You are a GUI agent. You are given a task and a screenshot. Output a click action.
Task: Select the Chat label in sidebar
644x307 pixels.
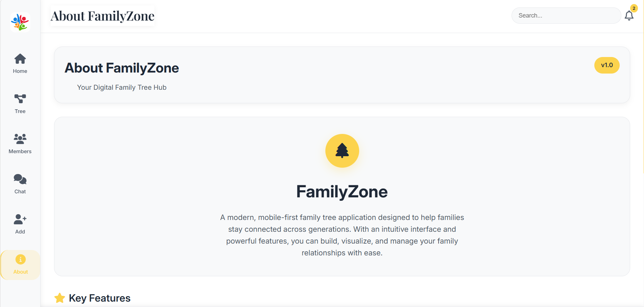coord(20,192)
